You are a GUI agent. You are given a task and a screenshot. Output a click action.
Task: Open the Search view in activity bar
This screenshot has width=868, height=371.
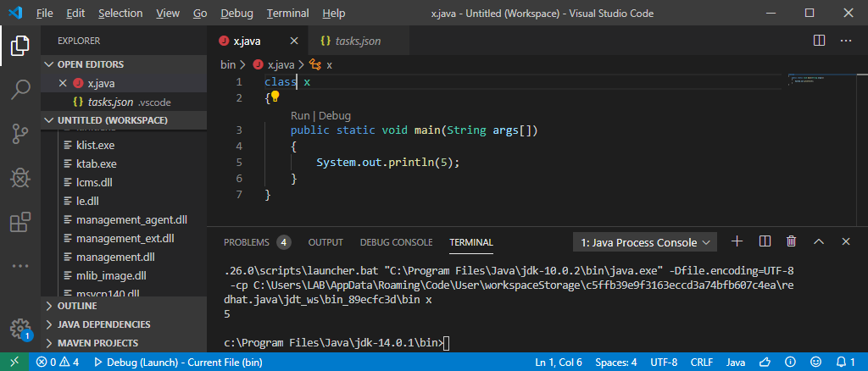coord(20,89)
